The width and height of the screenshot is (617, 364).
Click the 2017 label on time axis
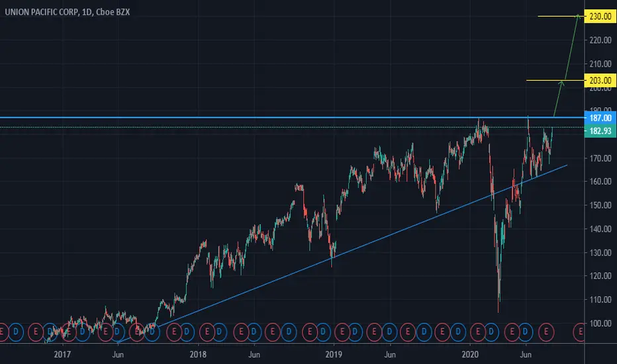tap(62, 355)
